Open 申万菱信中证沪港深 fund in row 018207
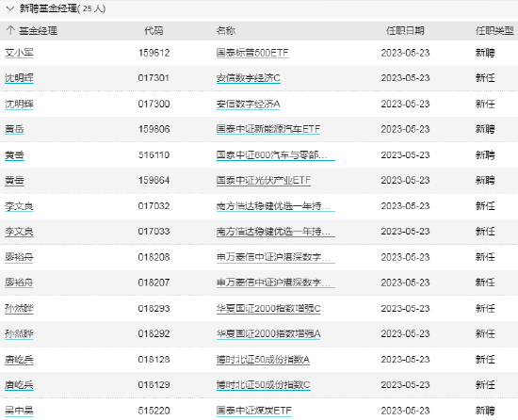Image resolution: width=518 pixels, height=420 pixels. 276,283
